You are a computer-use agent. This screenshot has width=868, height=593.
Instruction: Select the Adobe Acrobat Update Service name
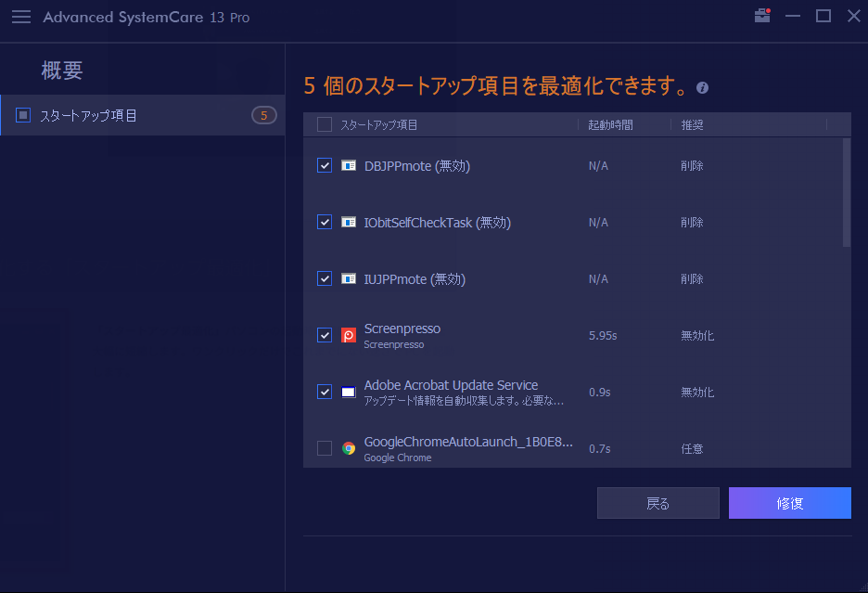pos(452,385)
